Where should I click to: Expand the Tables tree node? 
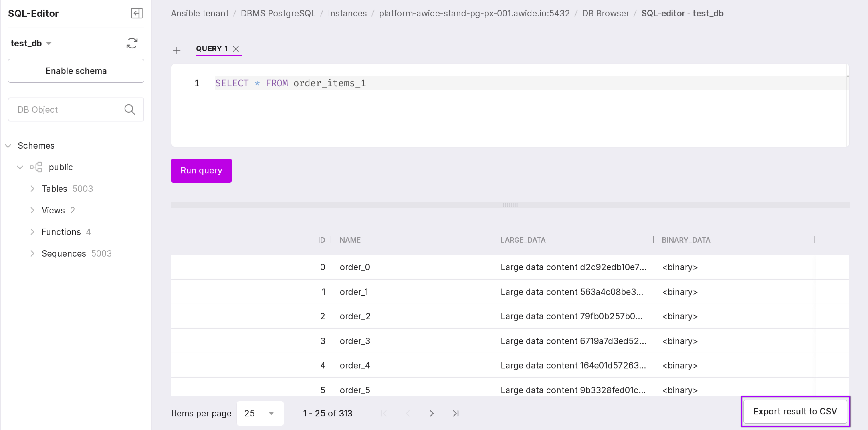[x=32, y=189]
